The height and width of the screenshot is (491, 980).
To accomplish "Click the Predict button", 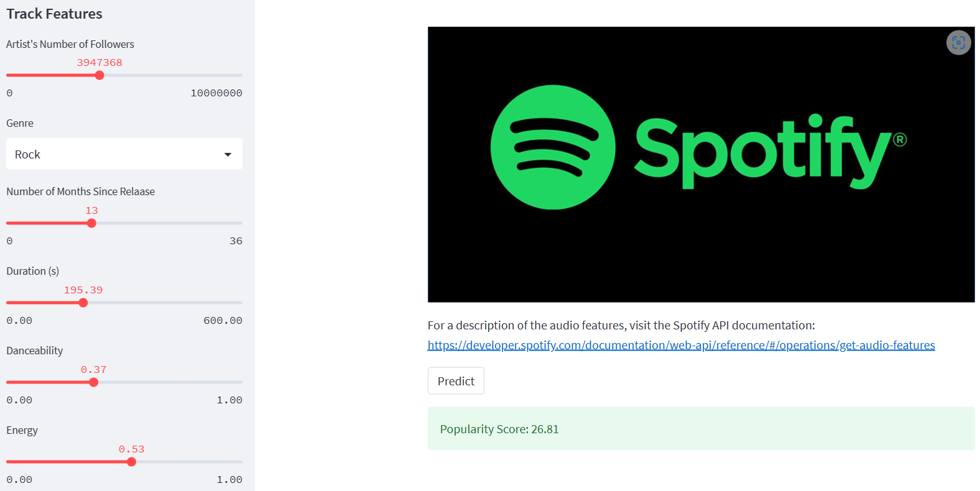I will tap(456, 381).
